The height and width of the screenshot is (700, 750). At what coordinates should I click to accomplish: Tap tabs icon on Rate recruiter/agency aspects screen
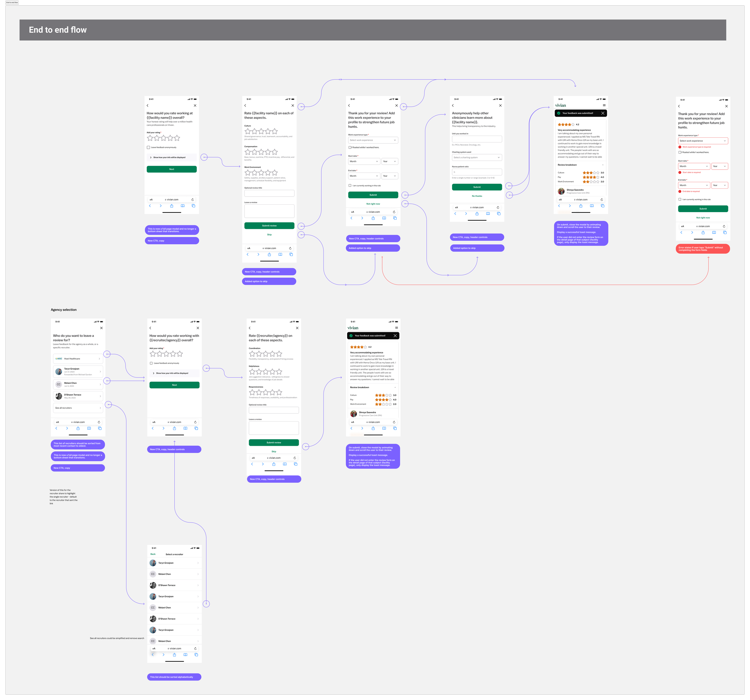click(295, 464)
